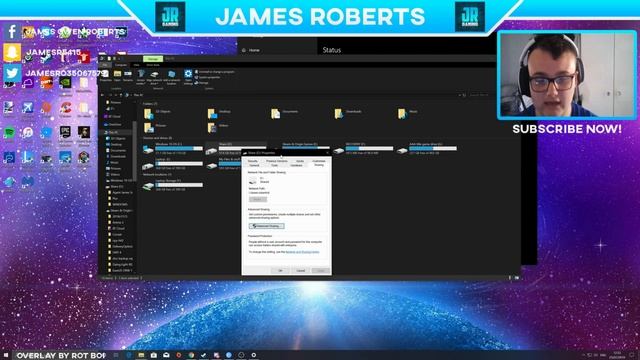
Task: Click the navigation pane vertical scrollbar
Action: pyautogui.click(x=135, y=151)
